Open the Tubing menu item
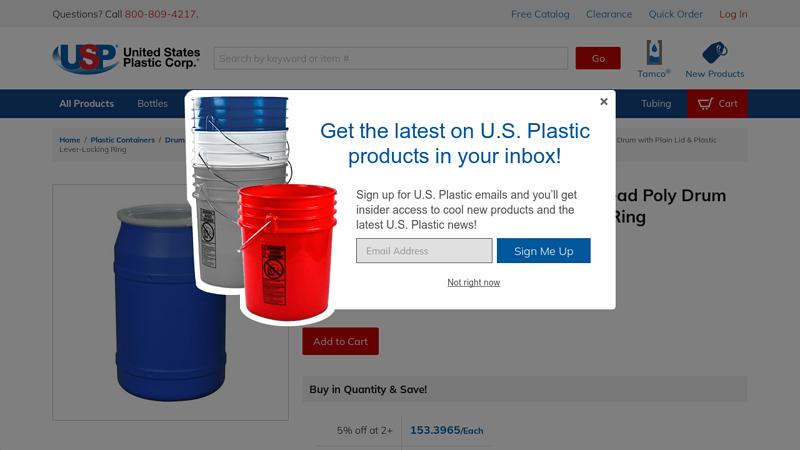Image resolution: width=800 pixels, height=450 pixels. [656, 104]
